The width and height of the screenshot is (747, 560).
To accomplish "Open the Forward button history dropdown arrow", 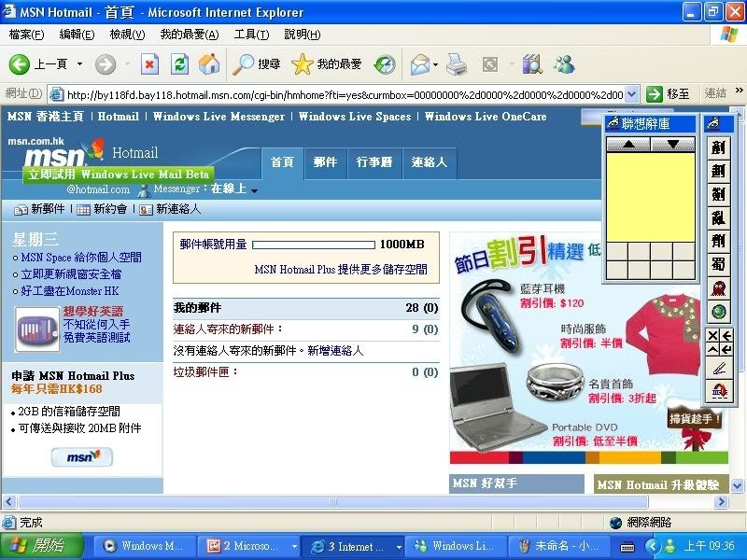I will [127, 63].
